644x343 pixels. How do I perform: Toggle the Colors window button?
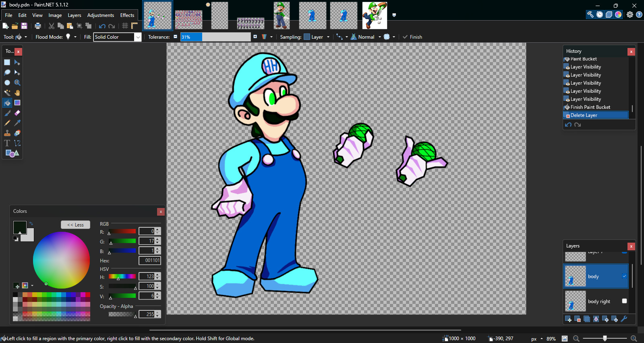[x=618, y=15]
